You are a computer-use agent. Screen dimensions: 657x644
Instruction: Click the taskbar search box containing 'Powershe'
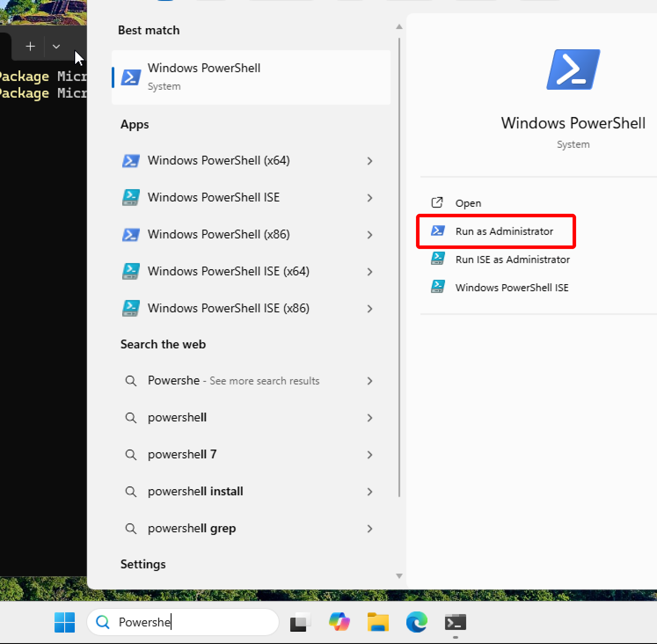(183, 622)
